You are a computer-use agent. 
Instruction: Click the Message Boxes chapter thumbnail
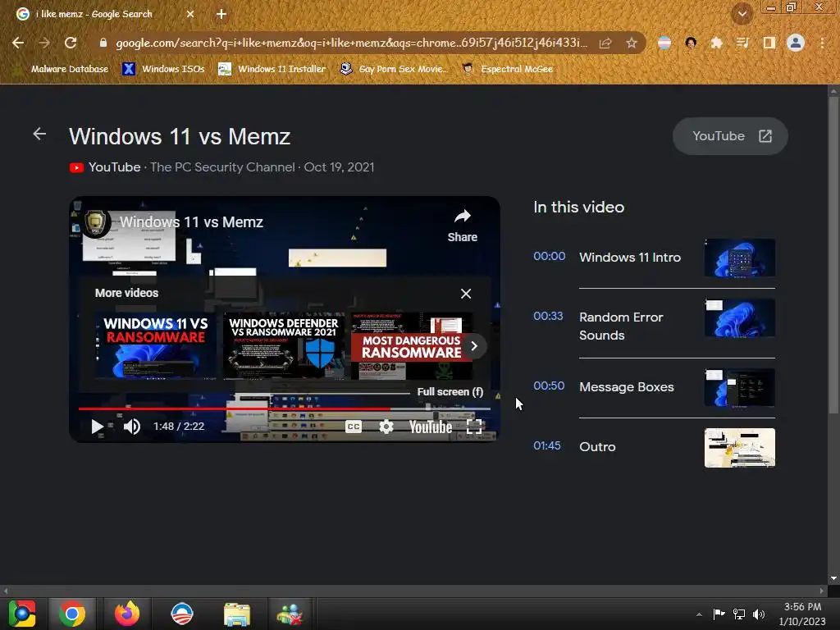click(740, 387)
